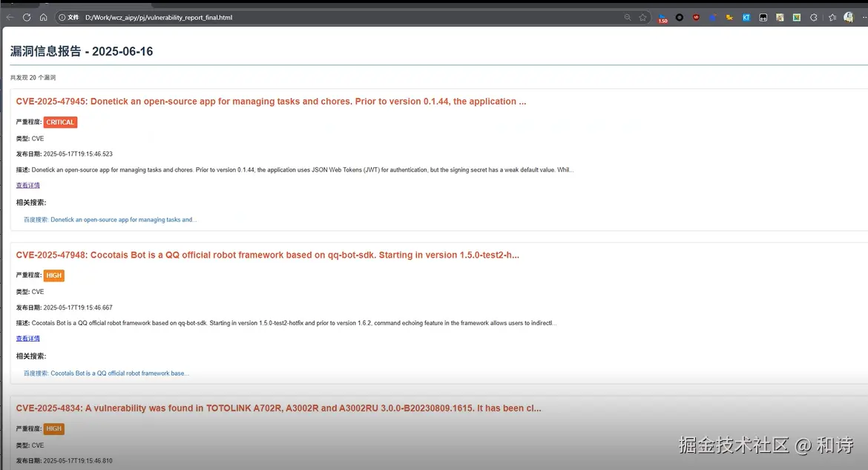Click the HIGH badge under CVE-2025-47948
This screenshot has width=868, height=470.
53,275
